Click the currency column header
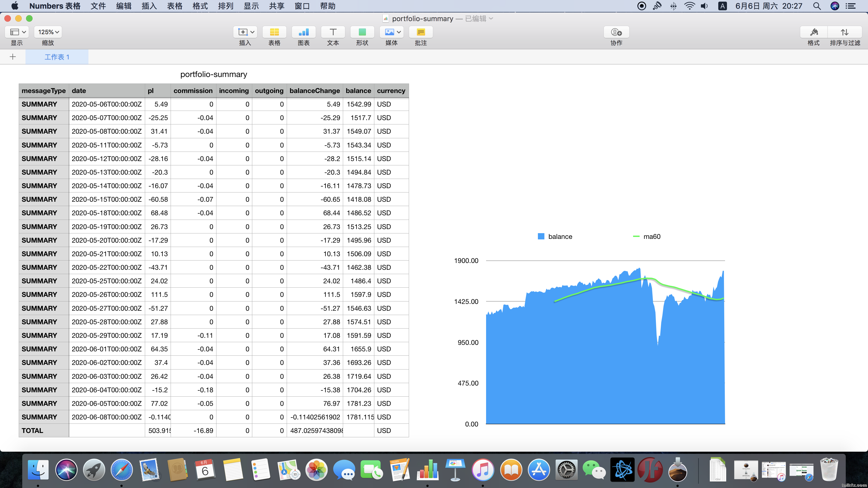The height and width of the screenshot is (488, 868). coord(391,91)
